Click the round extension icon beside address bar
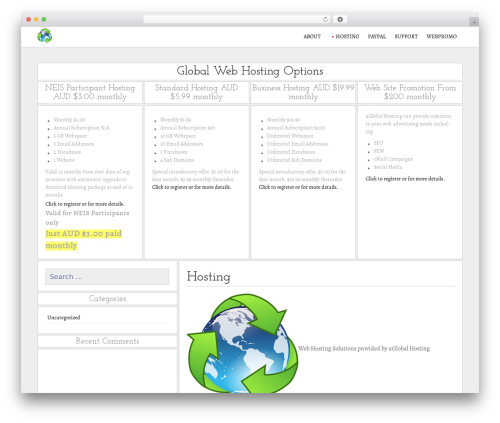Screen dimensions: 500x423 [340, 20]
